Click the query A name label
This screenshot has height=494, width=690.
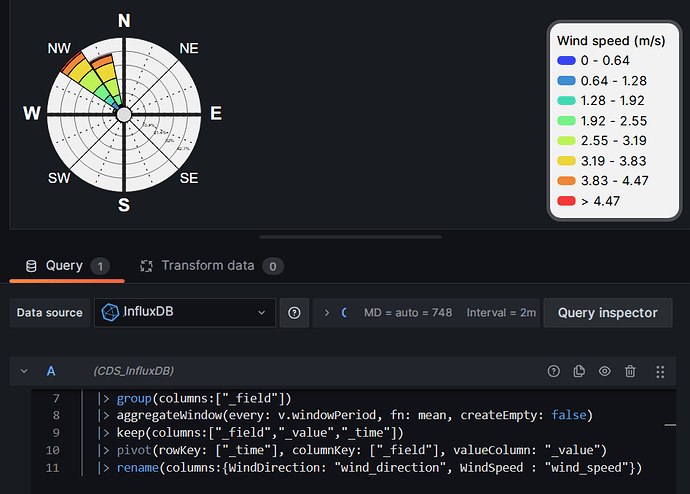tap(51, 371)
